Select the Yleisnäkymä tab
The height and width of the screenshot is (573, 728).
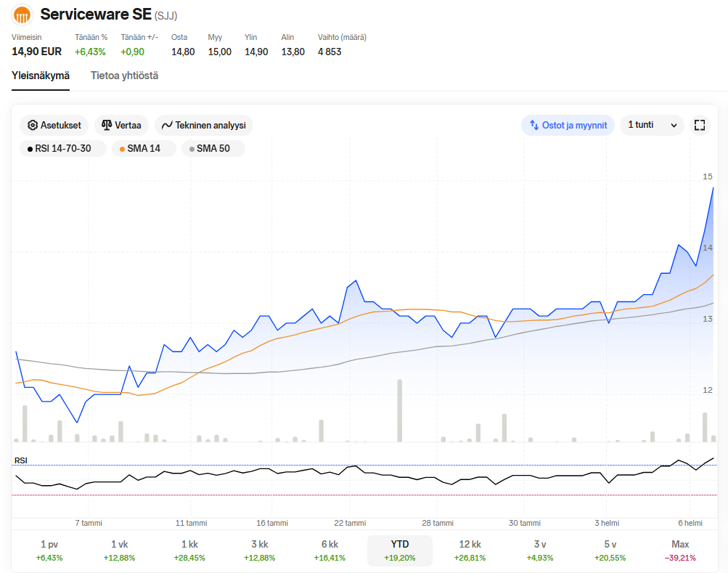(x=41, y=76)
